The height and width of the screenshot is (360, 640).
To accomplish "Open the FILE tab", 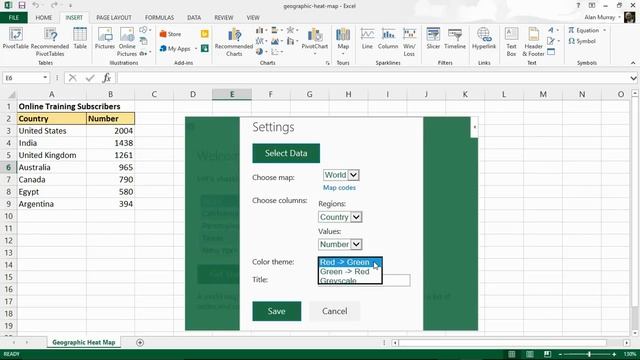I will 13,18.
